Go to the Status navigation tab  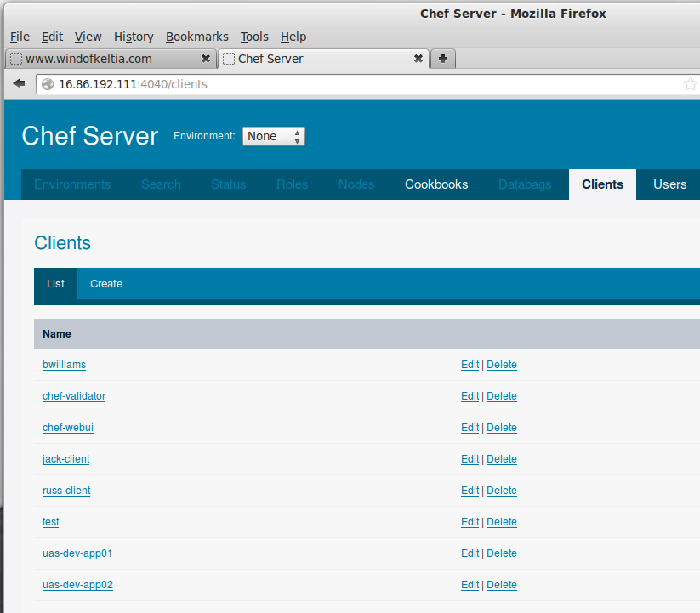[x=228, y=184]
